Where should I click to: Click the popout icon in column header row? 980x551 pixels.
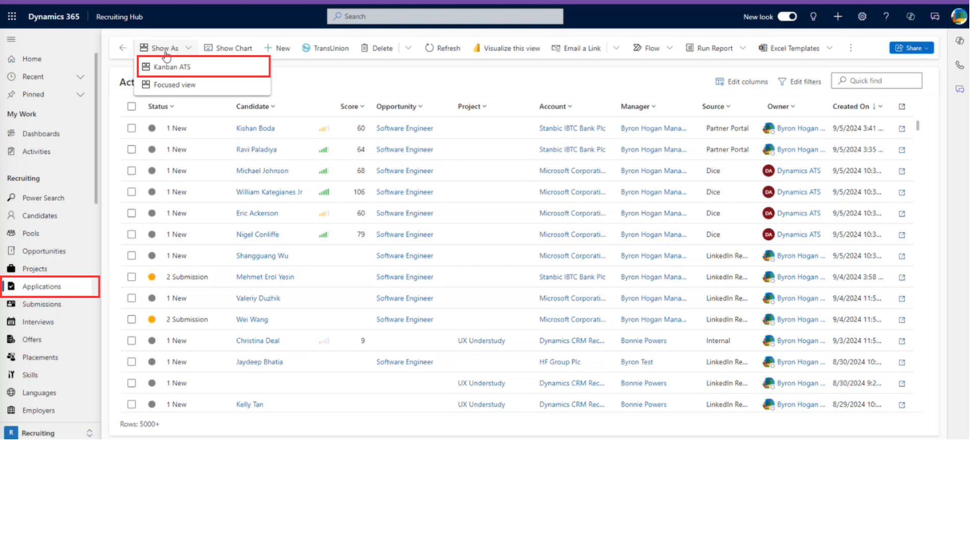[x=902, y=107]
